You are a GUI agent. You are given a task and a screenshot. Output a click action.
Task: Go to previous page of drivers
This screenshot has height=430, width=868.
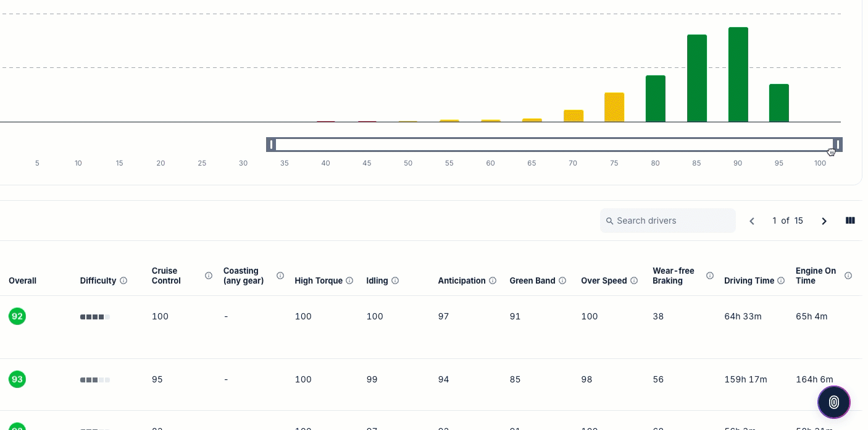pos(752,221)
